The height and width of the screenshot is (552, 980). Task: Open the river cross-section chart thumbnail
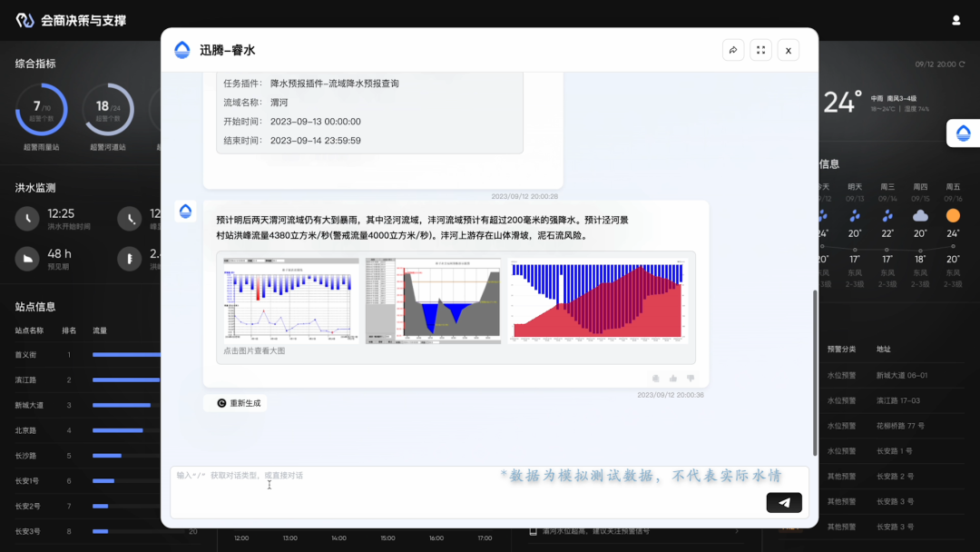433,301
